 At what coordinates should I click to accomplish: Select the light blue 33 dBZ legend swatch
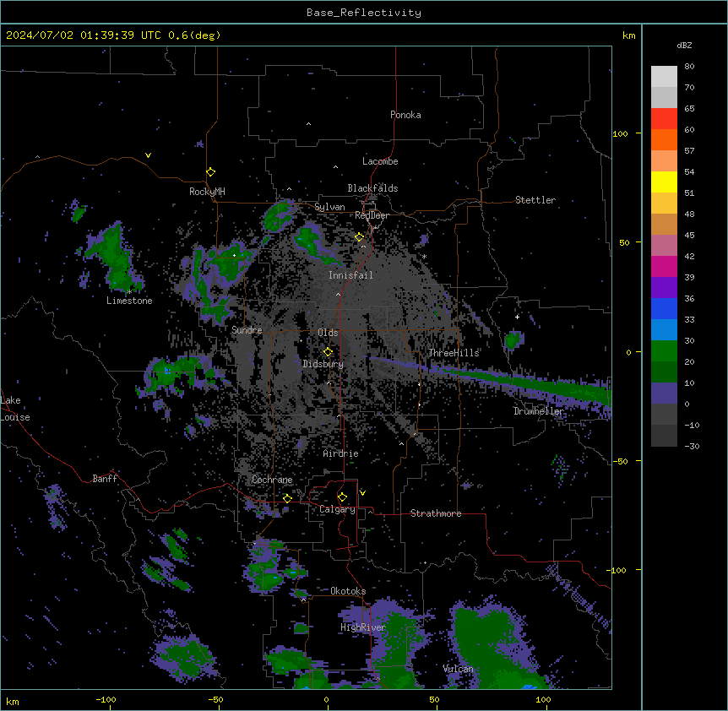tap(664, 329)
